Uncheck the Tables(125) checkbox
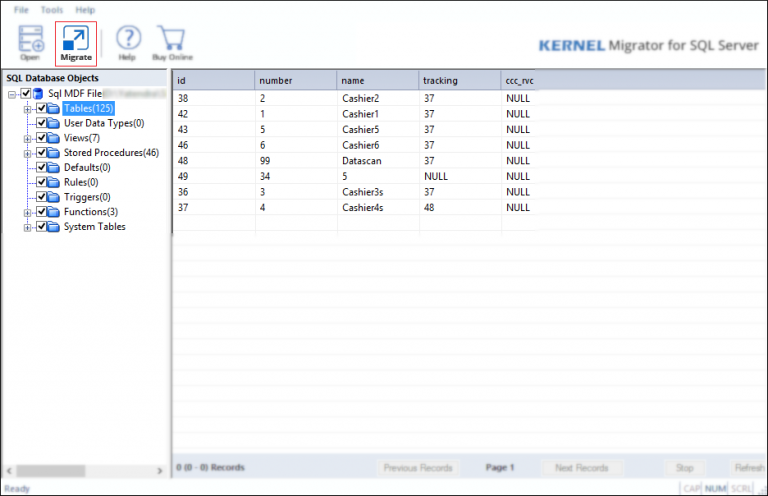 41,109
